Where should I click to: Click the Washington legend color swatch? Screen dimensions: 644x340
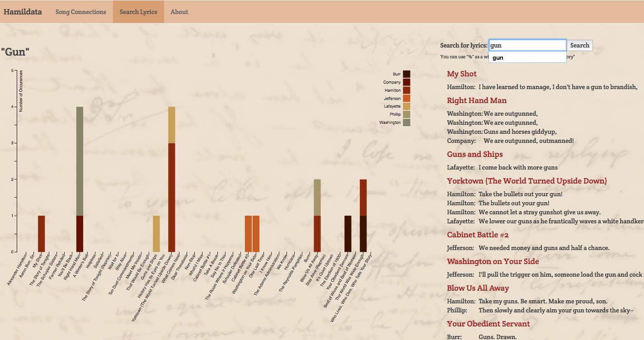[407, 123]
